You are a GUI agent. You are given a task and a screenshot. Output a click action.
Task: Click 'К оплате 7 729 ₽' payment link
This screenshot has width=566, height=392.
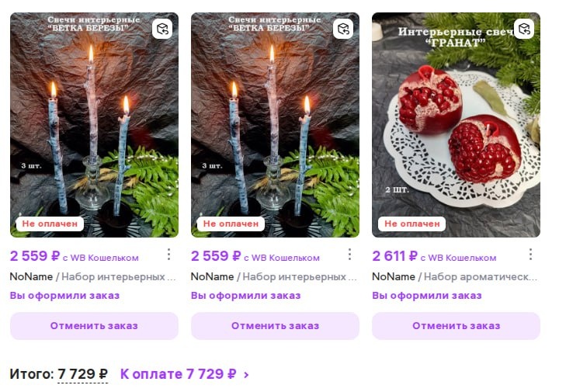click(179, 374)
